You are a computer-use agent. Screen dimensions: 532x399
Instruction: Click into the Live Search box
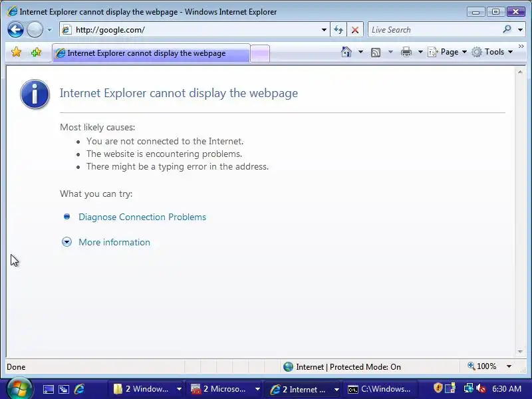[434, 30]
